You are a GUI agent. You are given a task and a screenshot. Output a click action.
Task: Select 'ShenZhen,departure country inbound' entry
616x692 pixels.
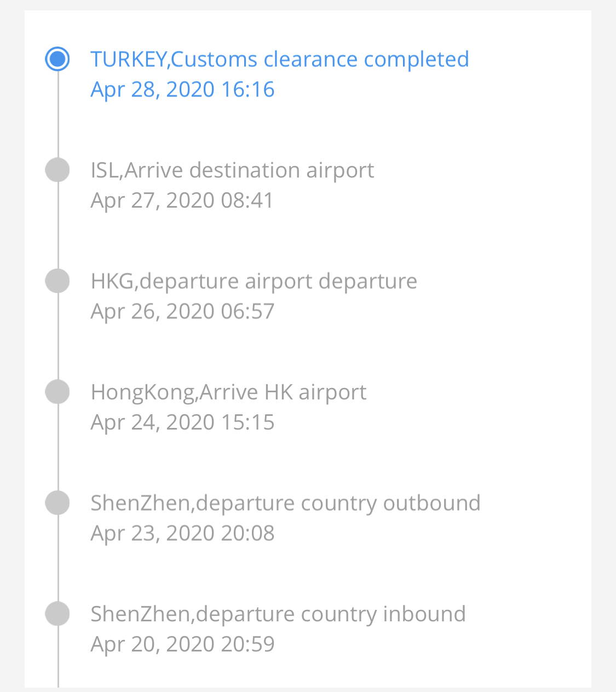point(278,614)
